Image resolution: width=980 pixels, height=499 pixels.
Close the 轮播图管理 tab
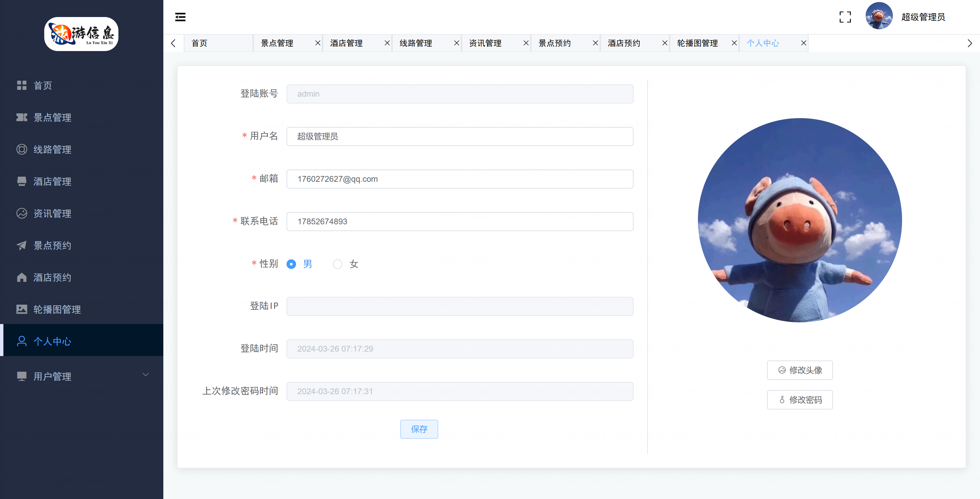click(734, 43)
